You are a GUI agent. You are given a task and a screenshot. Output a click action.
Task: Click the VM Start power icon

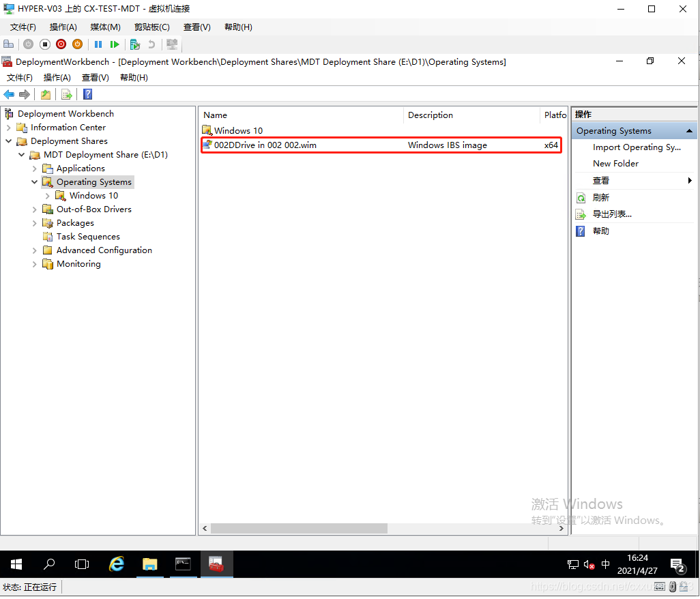(28, 44)
